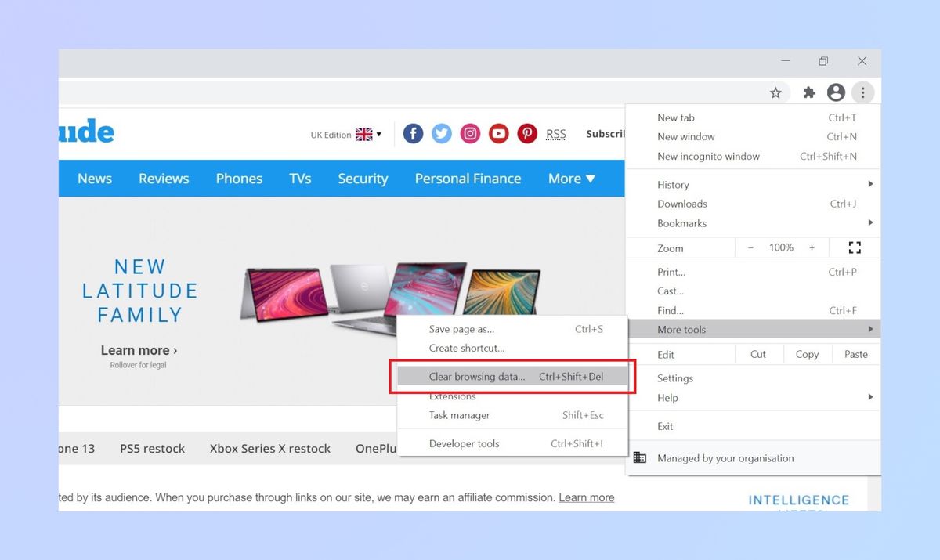Open the UK Edition dropdown arrow
This screenshot has width=940, height=560.
[x=378, y=134]
